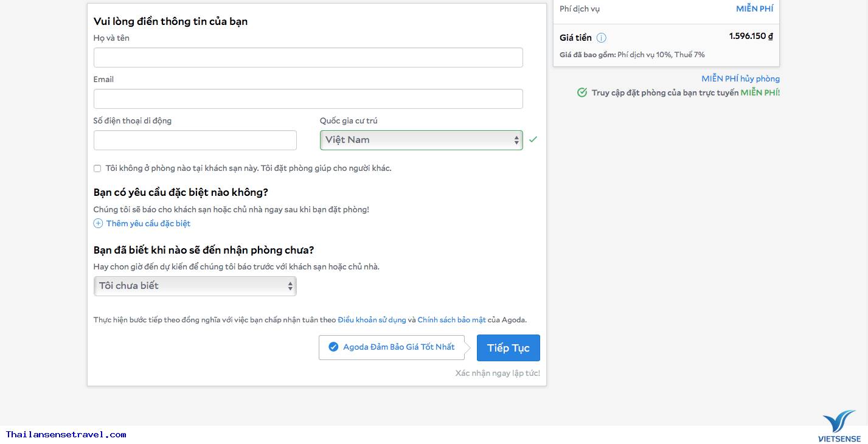Click the blue checkmark icon in Agoda guarantee badge
868x444 pixels.
click(x=333, y=347)
